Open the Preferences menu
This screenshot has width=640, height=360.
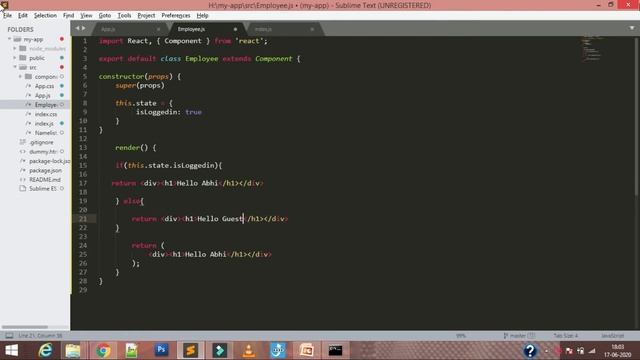click(176, 16)
